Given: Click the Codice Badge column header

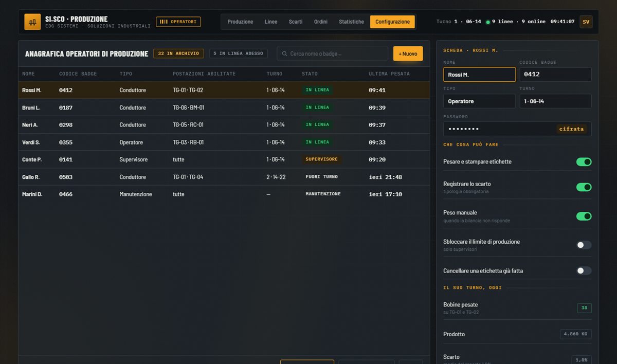Looking at the screenshot, I should point(78,74).
